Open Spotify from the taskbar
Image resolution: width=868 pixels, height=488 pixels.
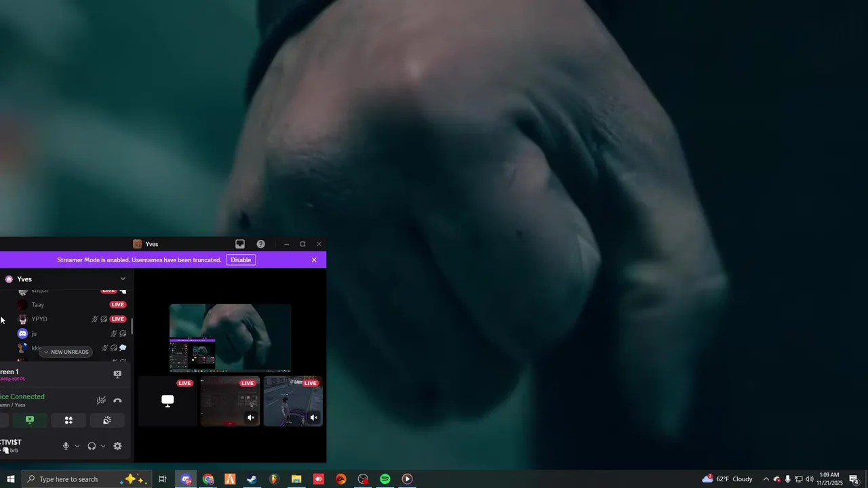[x=385, y=479]
